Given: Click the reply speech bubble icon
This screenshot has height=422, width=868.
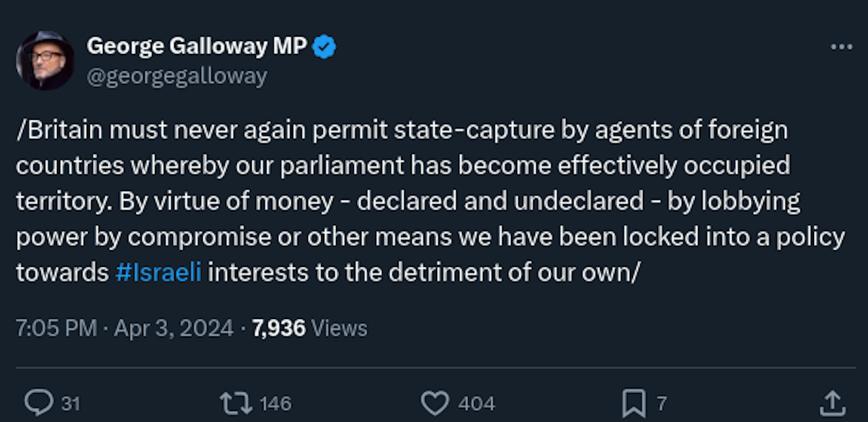Looking at the screenshot, I should coord(38,403).
